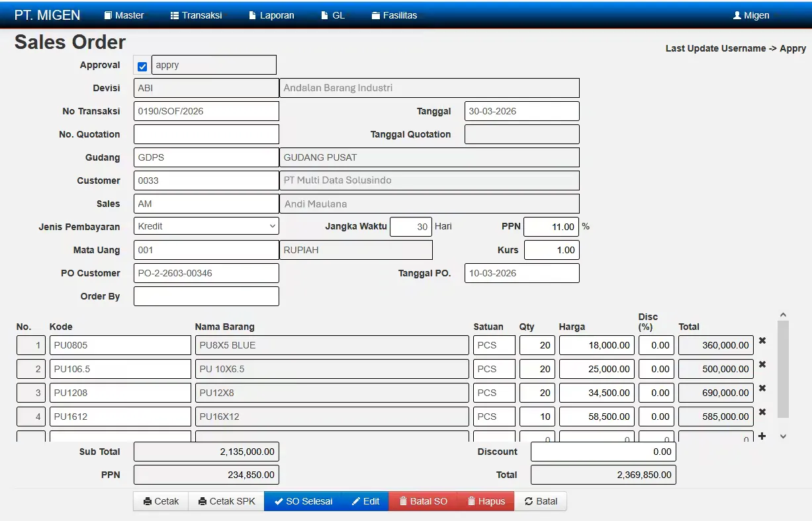Click the Gudang code field GDPS
812x521 pixels.
pyautogui.click(x=206, y=157)
